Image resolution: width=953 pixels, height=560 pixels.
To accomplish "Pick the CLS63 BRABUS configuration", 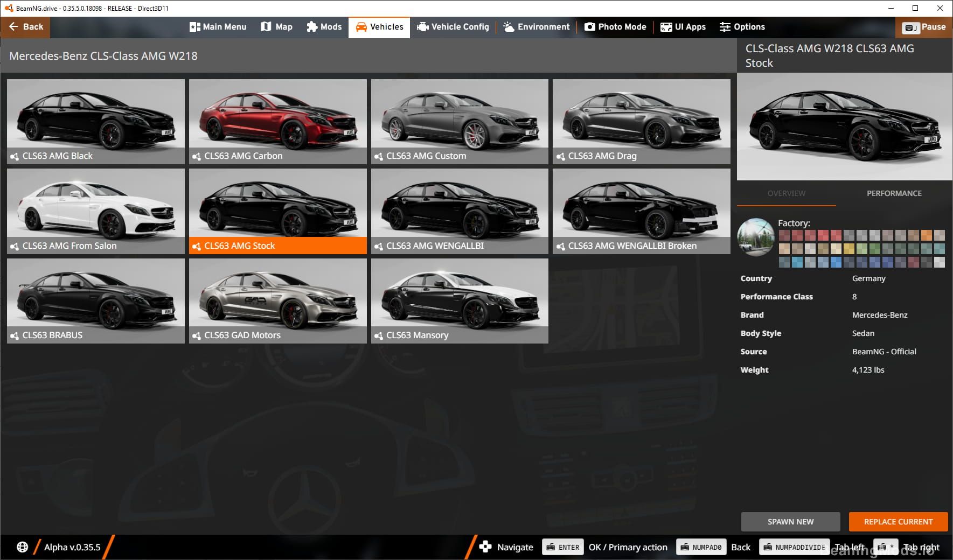I will [x=96, y=301].
